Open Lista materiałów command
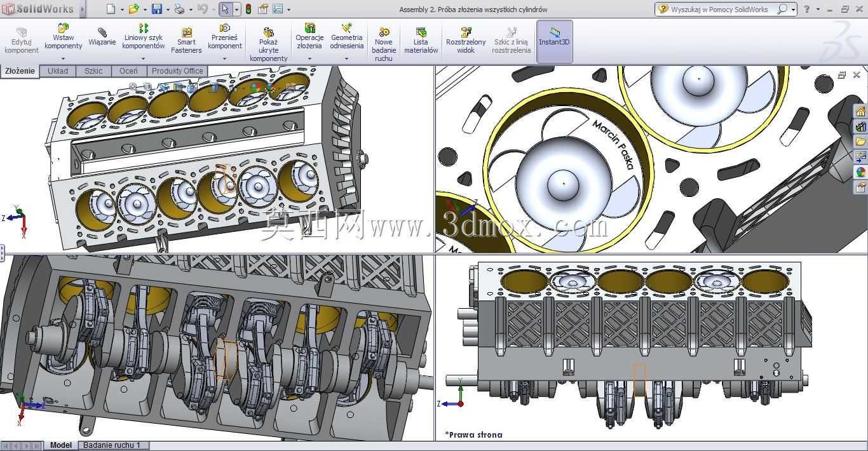The image size is (868, 451). (x=421, y=41)
